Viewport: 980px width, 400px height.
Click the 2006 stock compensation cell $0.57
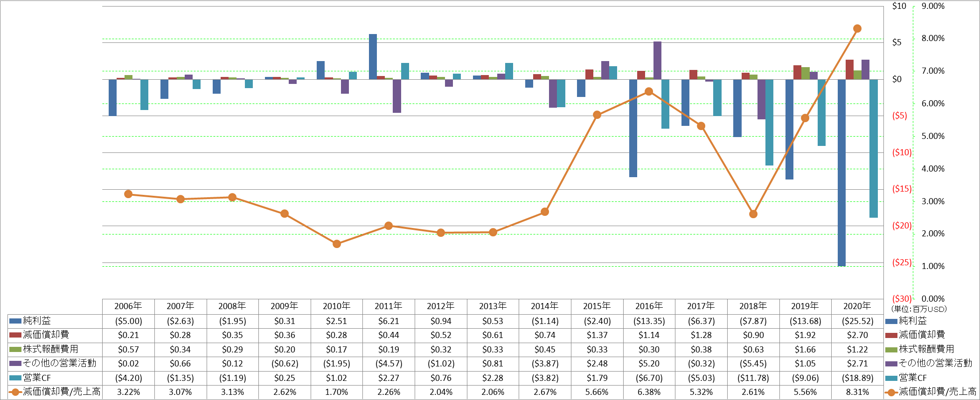(128, 350)
